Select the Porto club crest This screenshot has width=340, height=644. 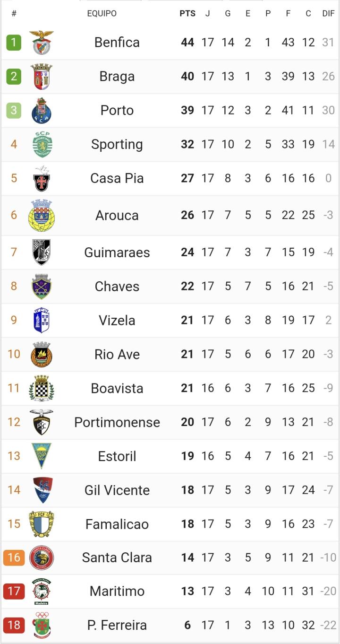pos(42,111)
